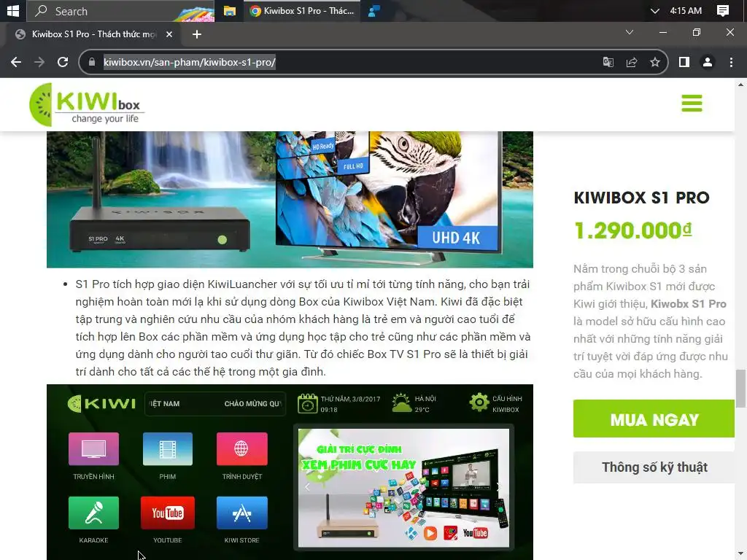Viewport: 747px width, 560px height.
Task: View site information via the lock icon
Action: pos(92,62)
